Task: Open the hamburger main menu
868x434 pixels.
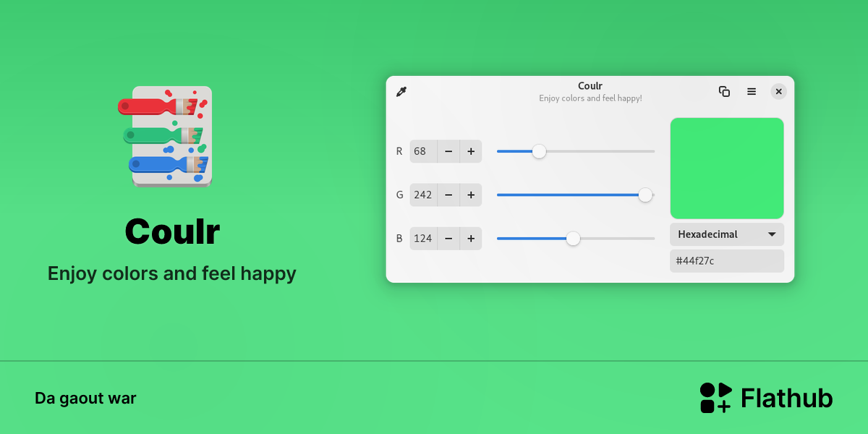Action: click(752, 91)
